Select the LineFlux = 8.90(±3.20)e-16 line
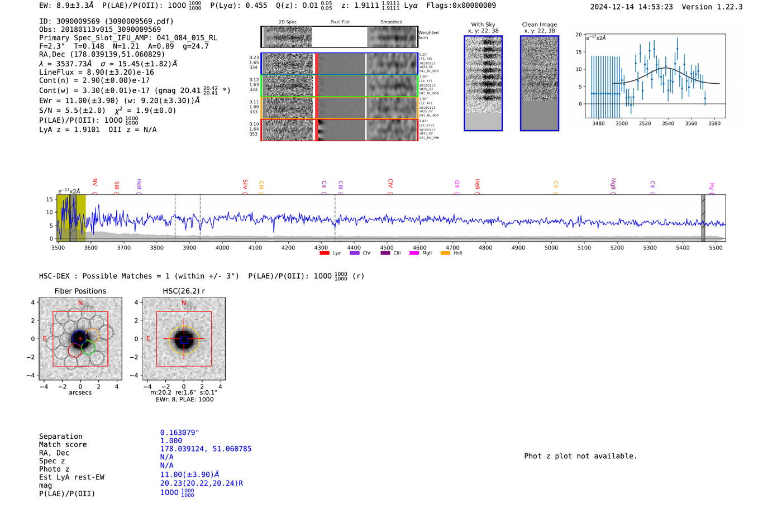Viewport: 782px width, 532px height. 96,72
